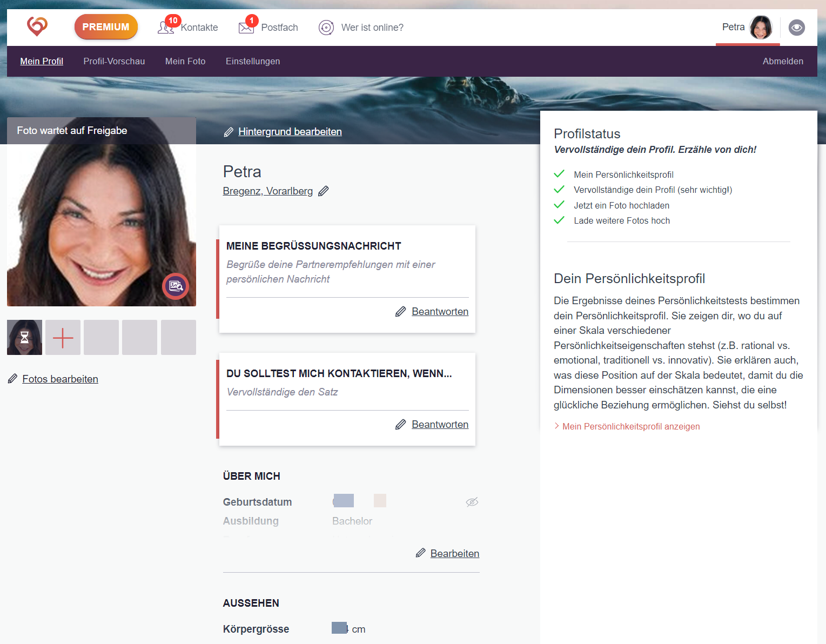Add a photo with the plus tile
Image resolution: width=826 pixels, height=644 pixels.
pos(63,337)
